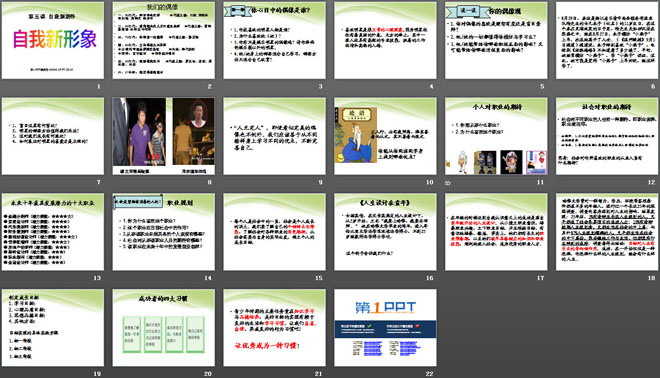This screenshot has height=378, width=660.
Task: Click the slide number label 1
Action: pyautogui.click(x=99, y=86)
